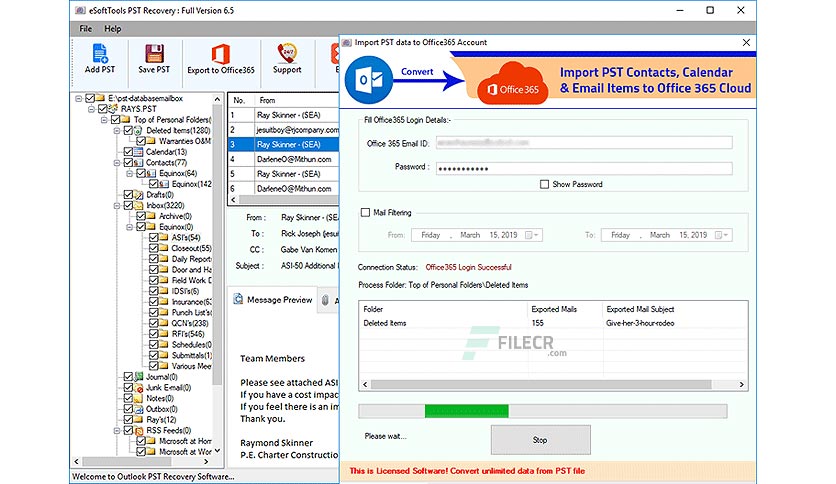Click the export table horizontal scrollbar
Viewport: 836px width, 484px height.
[541, 384]
